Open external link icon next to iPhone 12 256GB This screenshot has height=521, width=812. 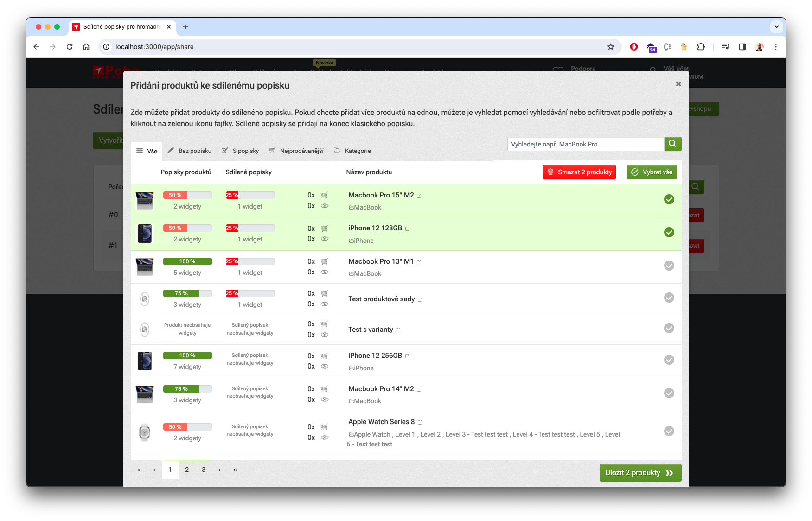point(408,356)
